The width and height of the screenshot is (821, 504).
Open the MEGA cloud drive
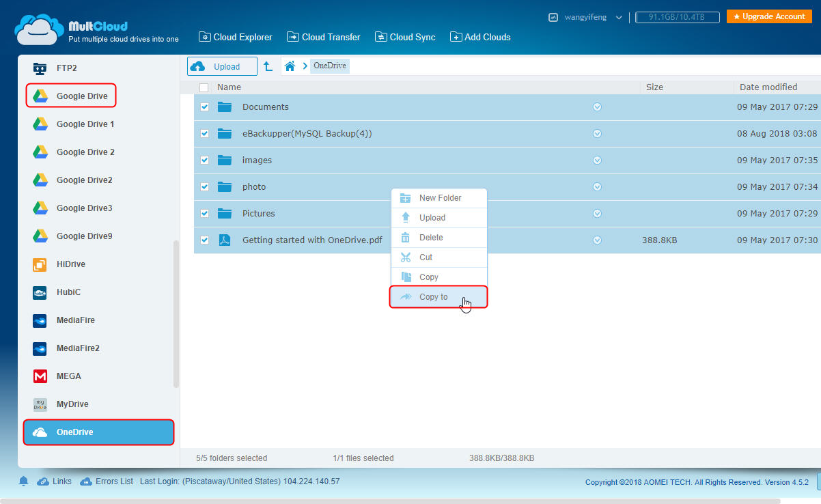coord(68,376)
